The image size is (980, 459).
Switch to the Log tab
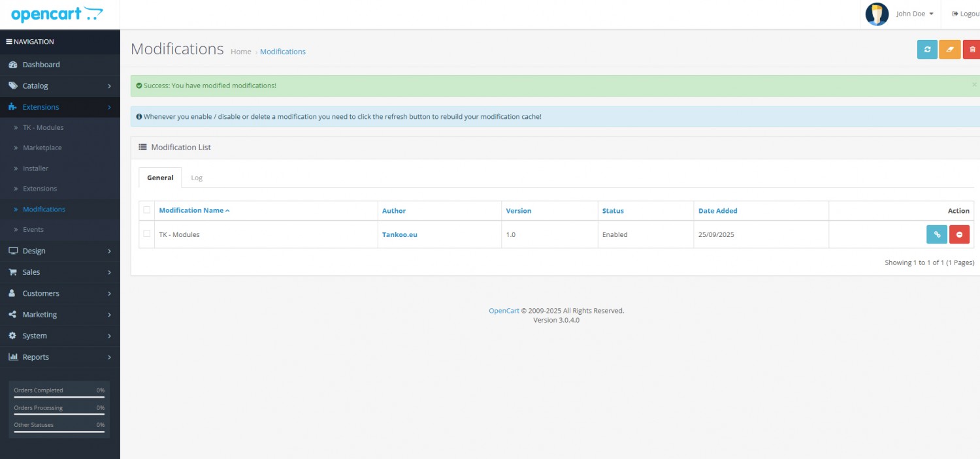click(197, 178)
